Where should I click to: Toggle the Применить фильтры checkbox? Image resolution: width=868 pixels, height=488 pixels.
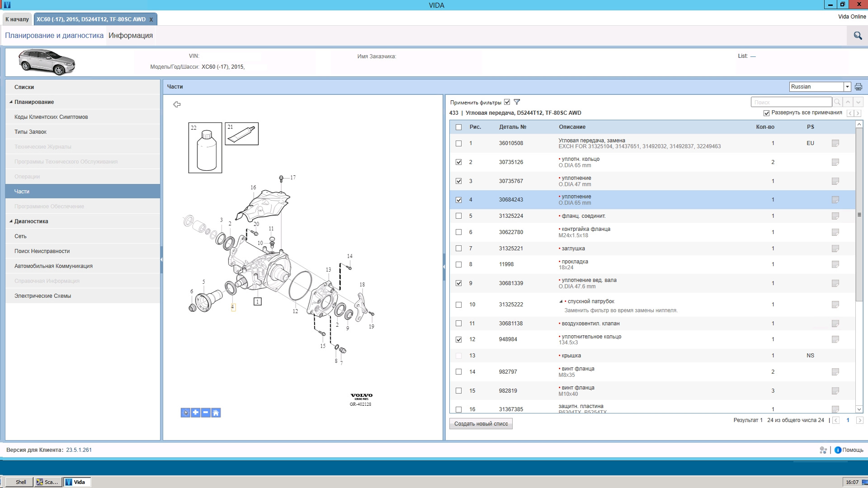tap(507, 102)
